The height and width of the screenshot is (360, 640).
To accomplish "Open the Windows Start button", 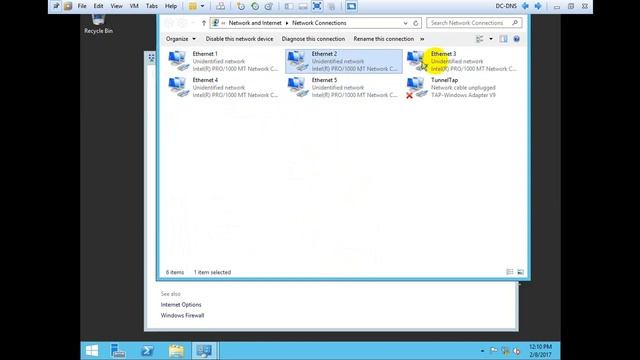I will 92,351.
